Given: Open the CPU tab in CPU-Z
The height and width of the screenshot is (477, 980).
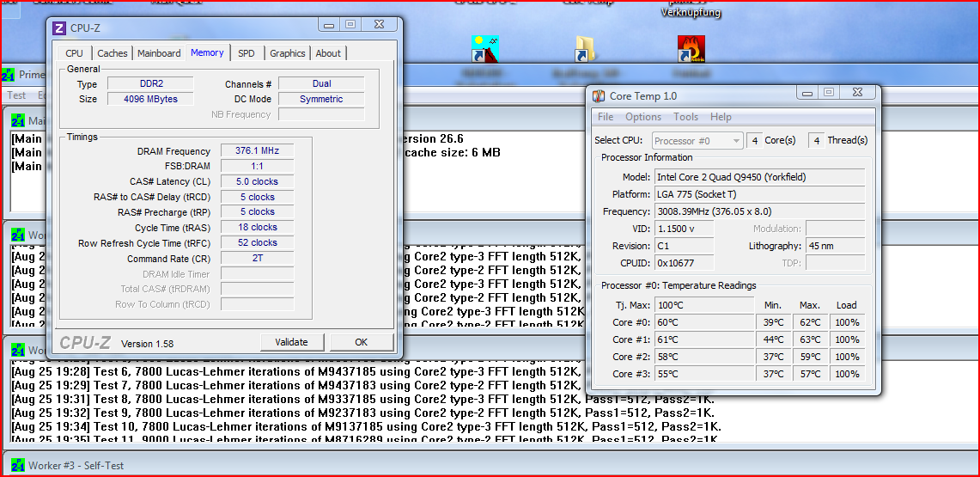Looking at the screenshot, I should [x=74, y=53].
